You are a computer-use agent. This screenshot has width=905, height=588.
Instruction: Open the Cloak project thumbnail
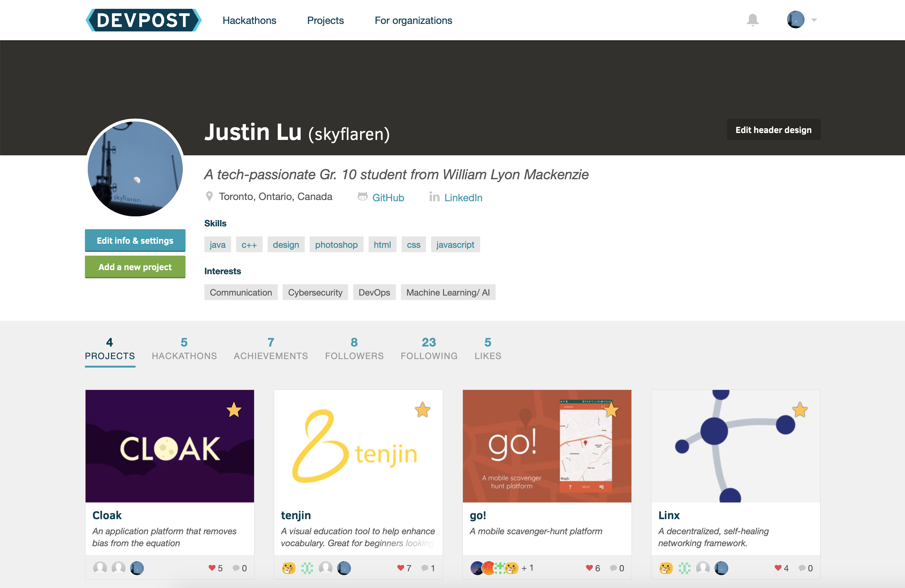[x=169, y=446]
